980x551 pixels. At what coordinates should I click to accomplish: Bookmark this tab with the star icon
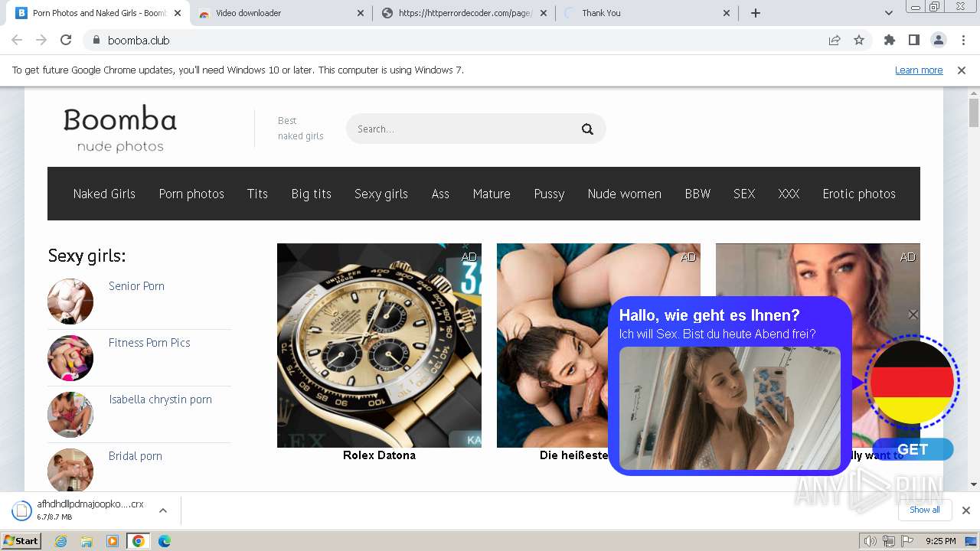859,41
